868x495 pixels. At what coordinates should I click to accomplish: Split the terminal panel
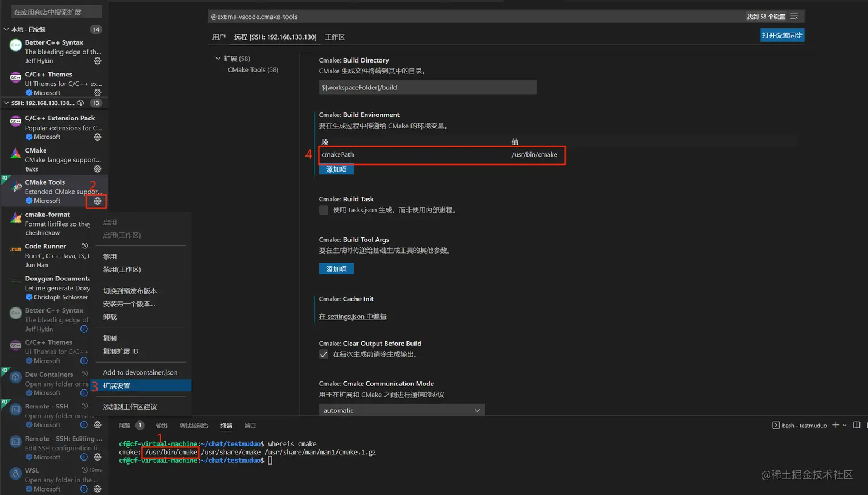857,425
